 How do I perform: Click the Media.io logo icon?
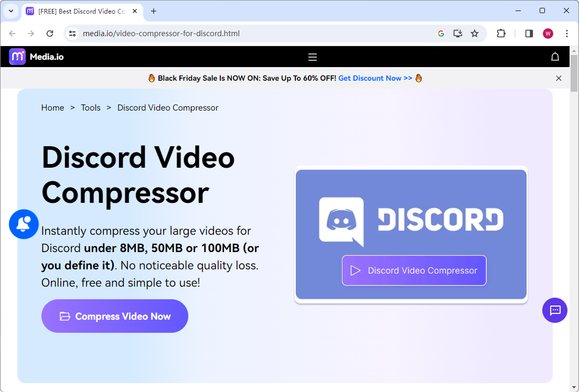pyautogui.click(x=17, y=57)
